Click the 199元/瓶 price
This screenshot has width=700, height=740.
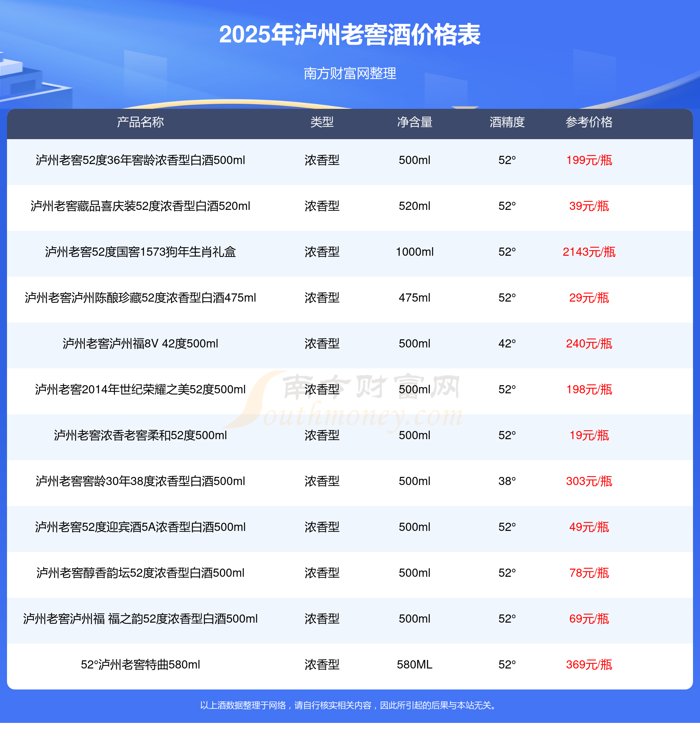[x=589, y=160]
